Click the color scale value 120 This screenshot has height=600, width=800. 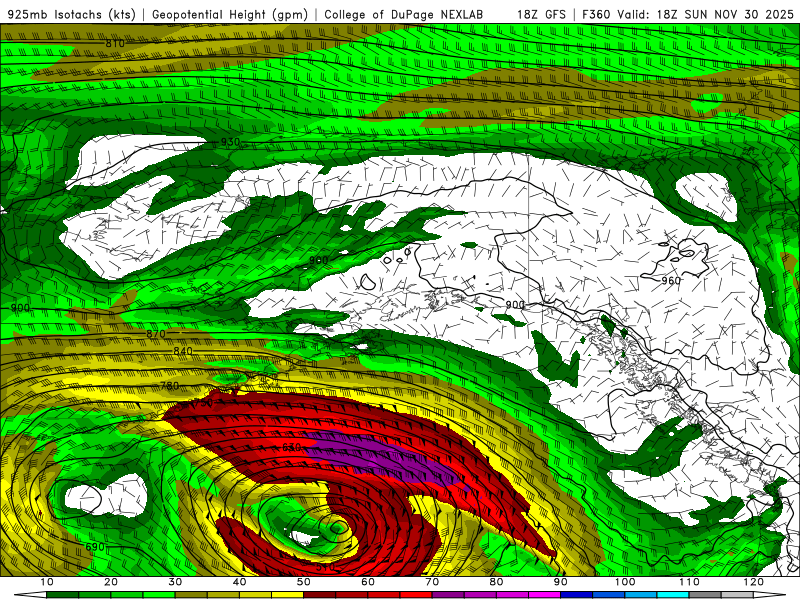pos(754,582)
